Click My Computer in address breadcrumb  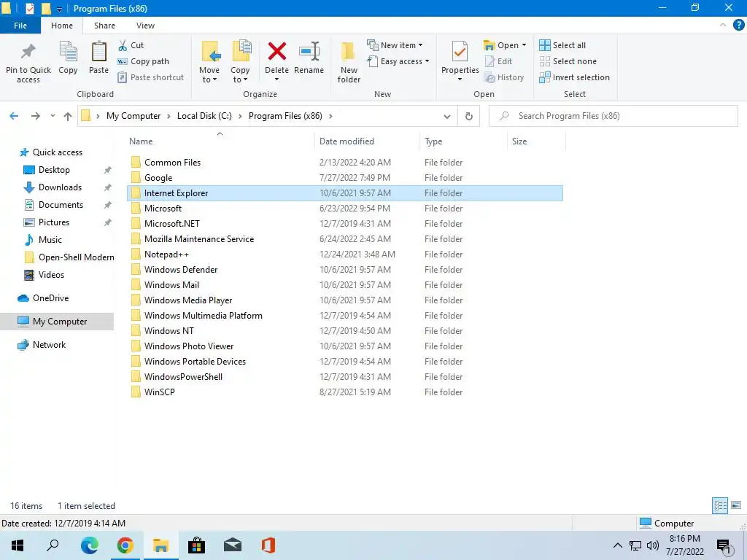coord(133,116)
